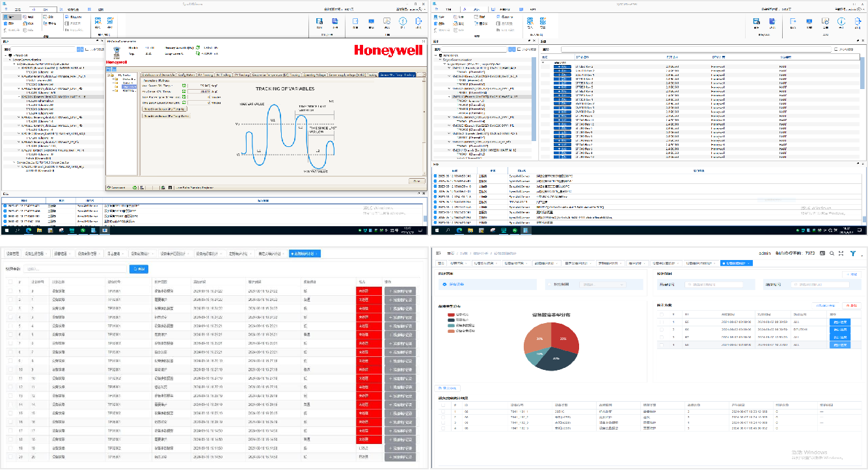
Task: Open the info circle icon in top-right window ribbon
Action: (841, 21)
